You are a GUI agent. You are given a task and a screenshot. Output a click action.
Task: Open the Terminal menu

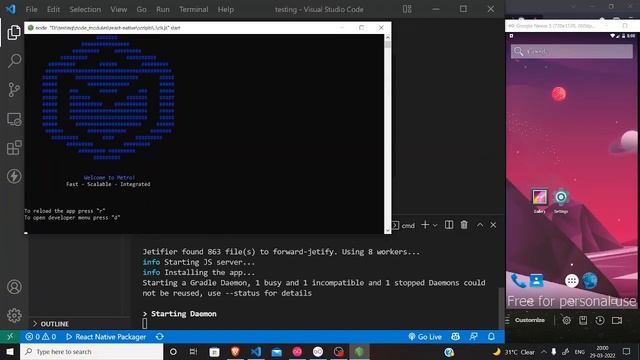pos(193,9)
